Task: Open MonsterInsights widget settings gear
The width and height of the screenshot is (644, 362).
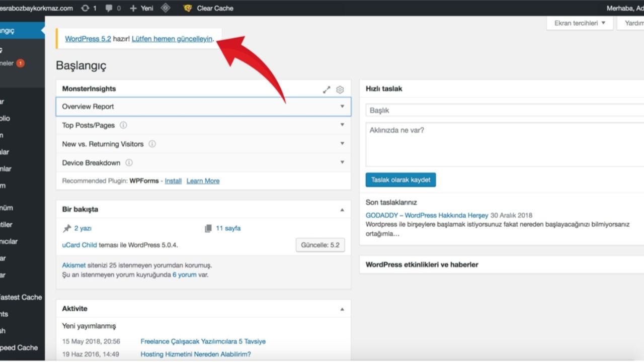Action: (340, 89)
